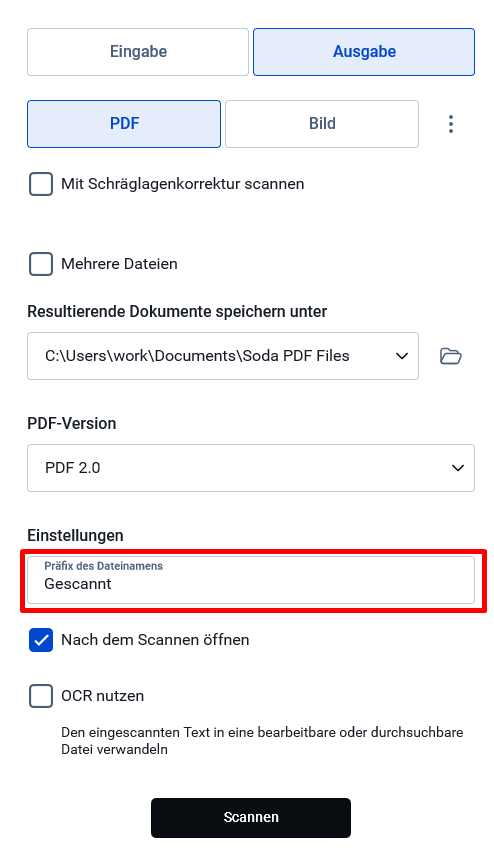Click the Mehrere Dateien label text
The height and width of the screenshot is (859, 494).
[x=119, y=264]
